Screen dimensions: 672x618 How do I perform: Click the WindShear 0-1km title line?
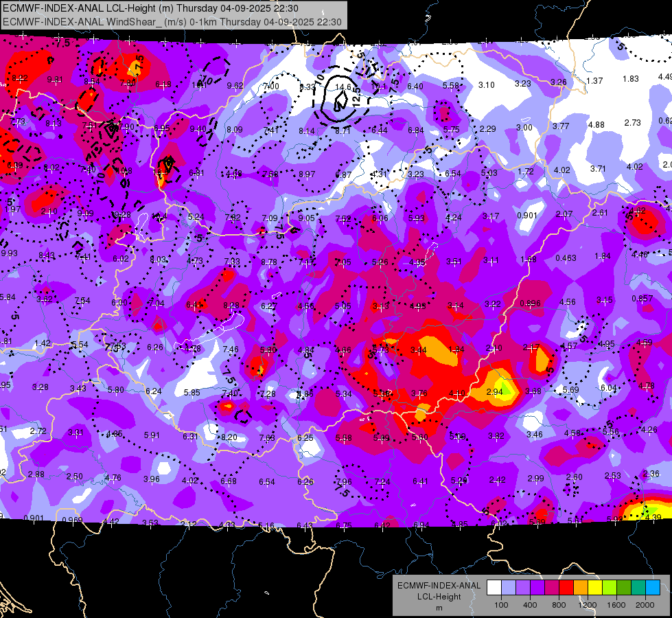point(172,22)
